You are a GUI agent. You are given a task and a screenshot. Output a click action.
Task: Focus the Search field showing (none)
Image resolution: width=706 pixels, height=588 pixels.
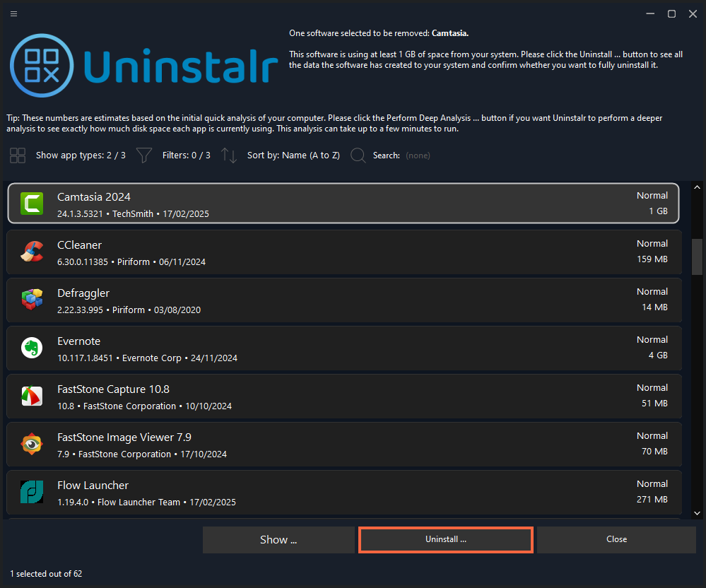(418, 155)
